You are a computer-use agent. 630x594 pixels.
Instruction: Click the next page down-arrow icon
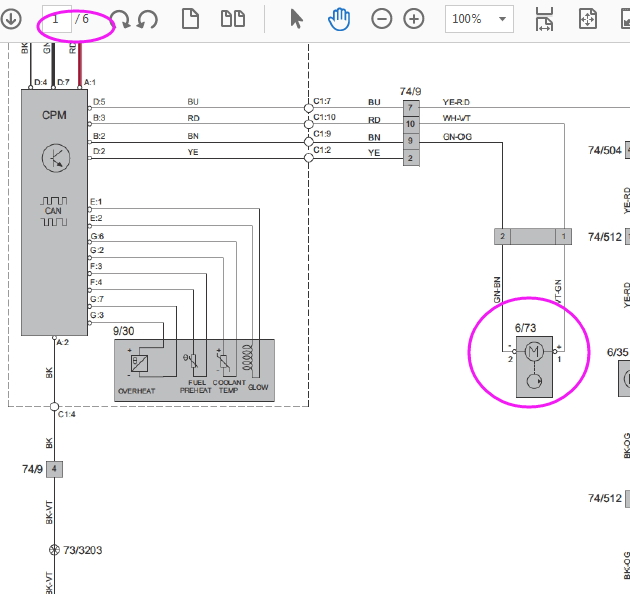[11, 19]
